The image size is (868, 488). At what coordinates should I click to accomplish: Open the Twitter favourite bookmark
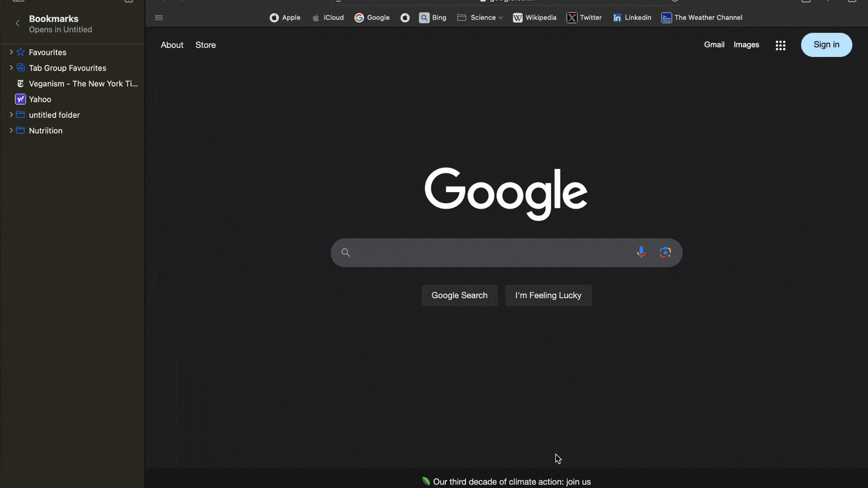[x=584, y=18]
